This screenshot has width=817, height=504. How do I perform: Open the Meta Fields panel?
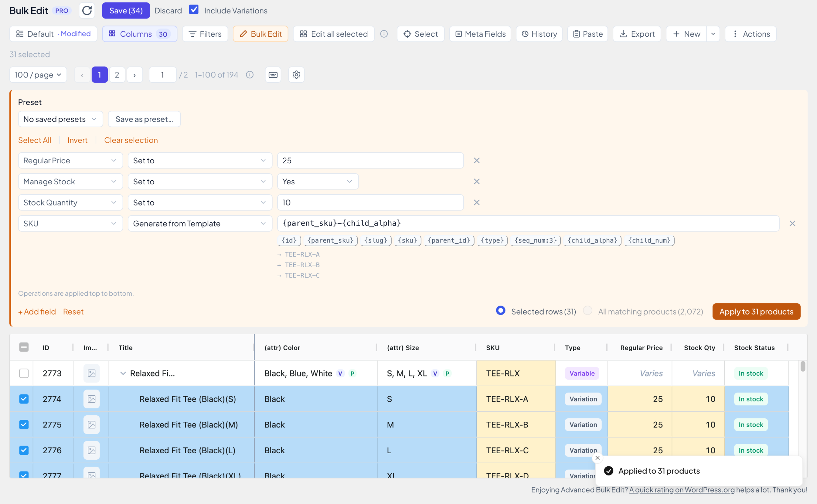(x=480, y=34)
